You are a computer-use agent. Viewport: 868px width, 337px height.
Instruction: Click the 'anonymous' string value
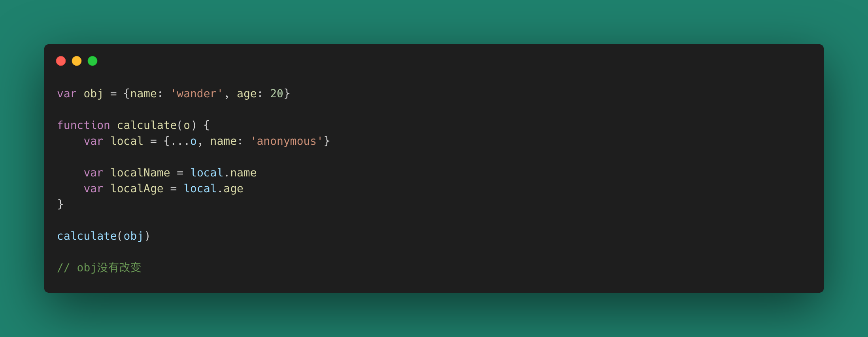pyautogui.click(x=287, y=141)
